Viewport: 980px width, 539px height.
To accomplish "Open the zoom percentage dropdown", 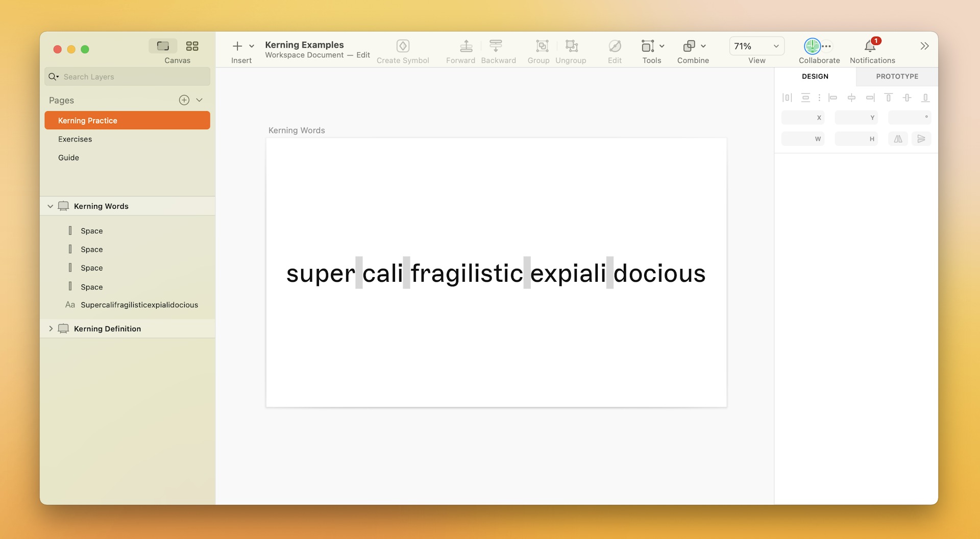I will (x=756, y=46).
